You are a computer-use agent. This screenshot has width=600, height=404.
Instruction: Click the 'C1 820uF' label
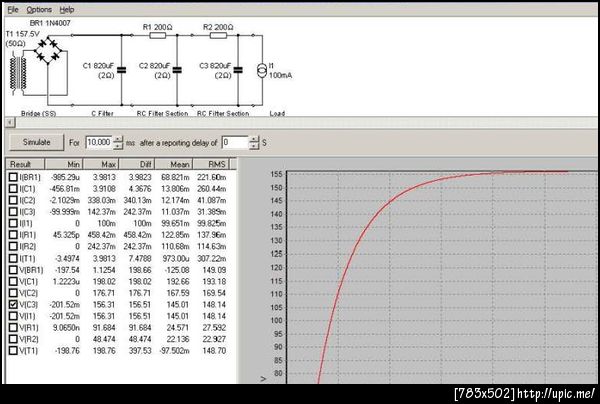98,66
